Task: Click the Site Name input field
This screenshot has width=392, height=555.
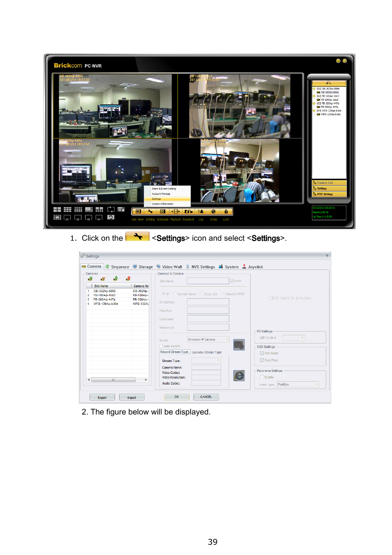Action: coord(208,281)
